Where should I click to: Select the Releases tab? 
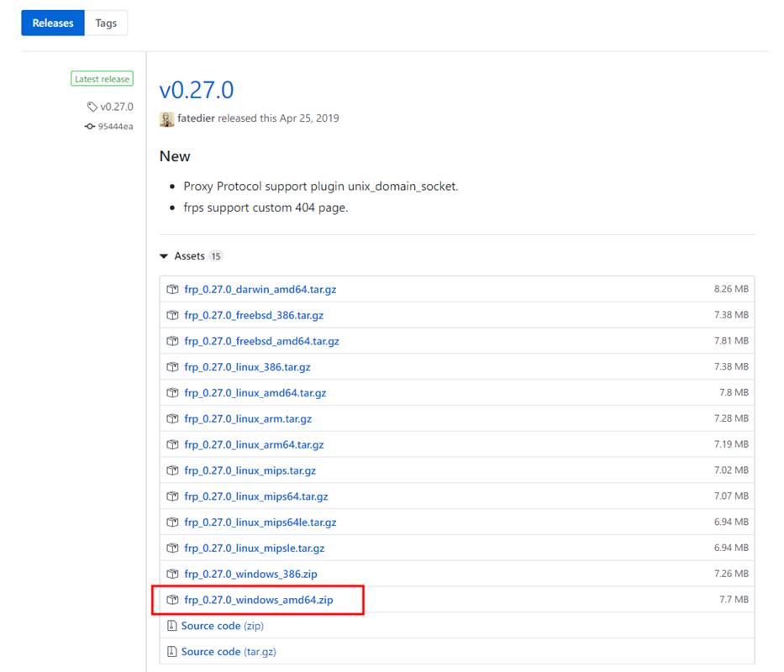click(53, 23)
